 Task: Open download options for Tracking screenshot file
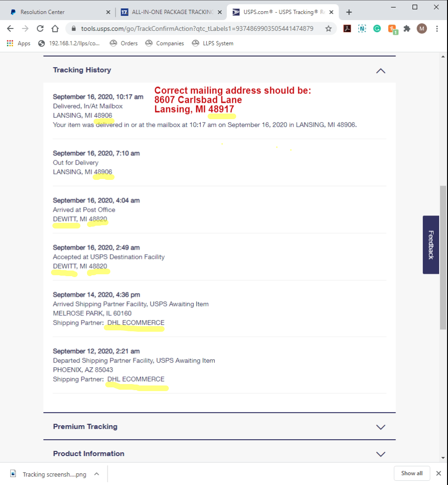point(96,474)
